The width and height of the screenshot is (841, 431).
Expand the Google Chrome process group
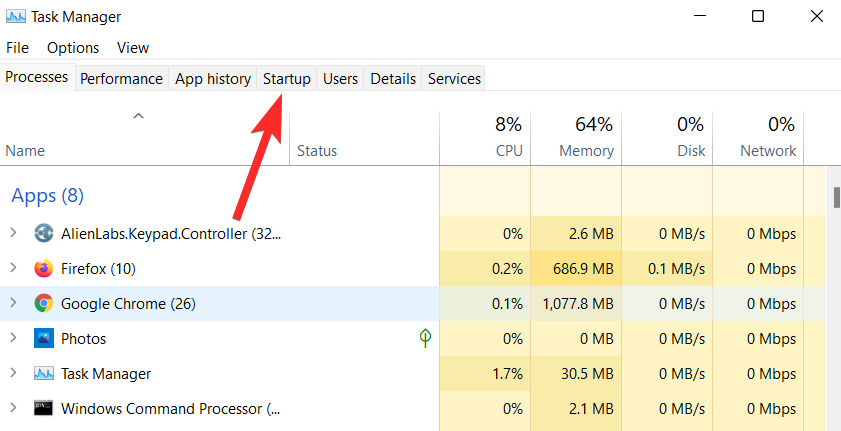(x=13, y=304)
